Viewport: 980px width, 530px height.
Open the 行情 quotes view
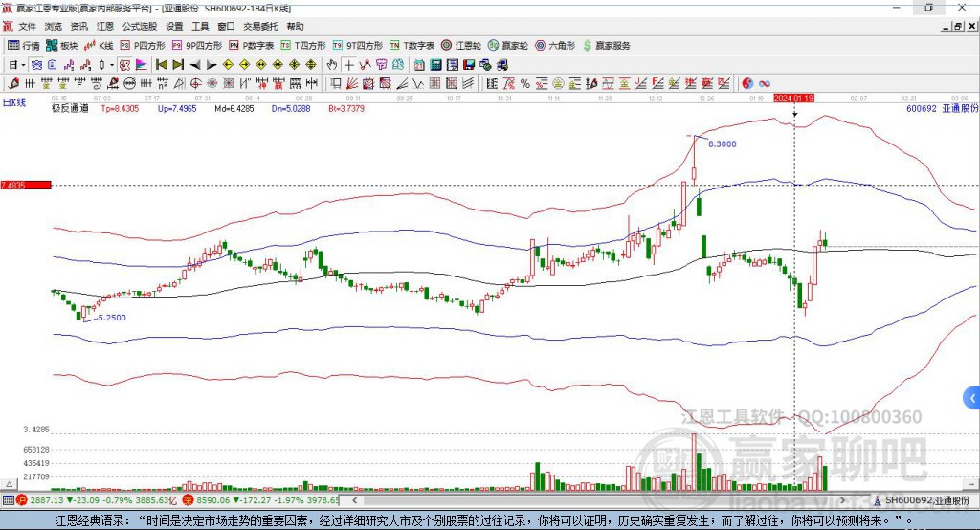click(24, 46)
